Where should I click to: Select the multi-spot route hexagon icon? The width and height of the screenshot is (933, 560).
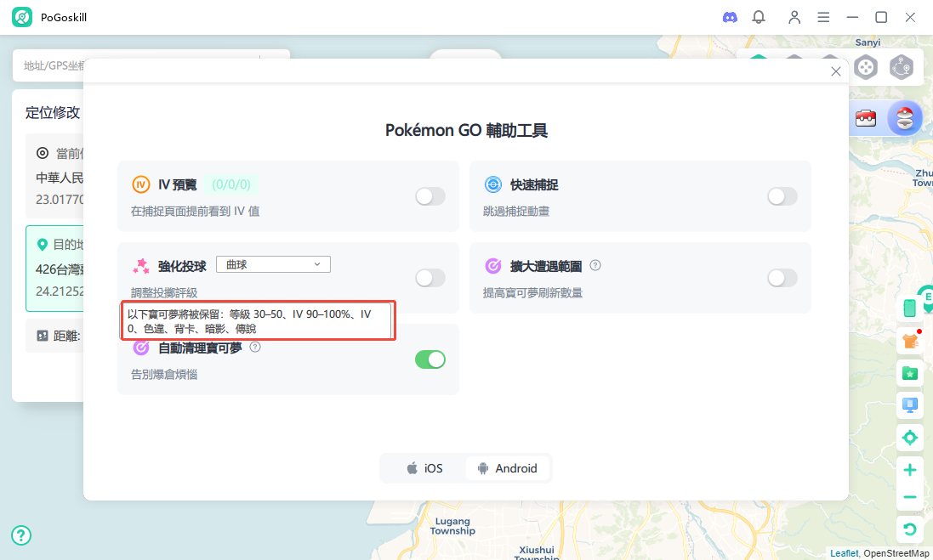point(902,67)
